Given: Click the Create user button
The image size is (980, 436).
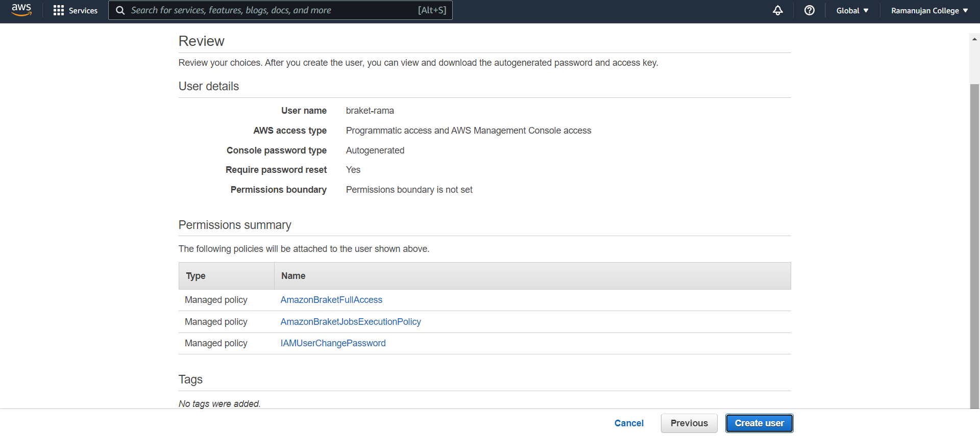Looking at the screenshot, I should pos(759,423).
